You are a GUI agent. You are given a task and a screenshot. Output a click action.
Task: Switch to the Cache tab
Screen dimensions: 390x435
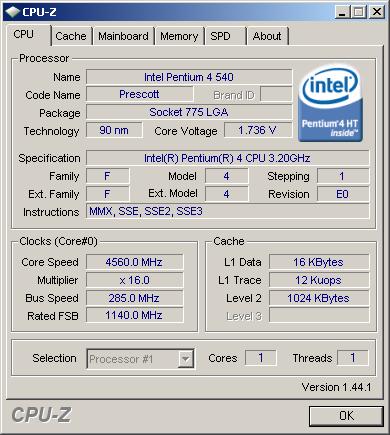point(71,36)
